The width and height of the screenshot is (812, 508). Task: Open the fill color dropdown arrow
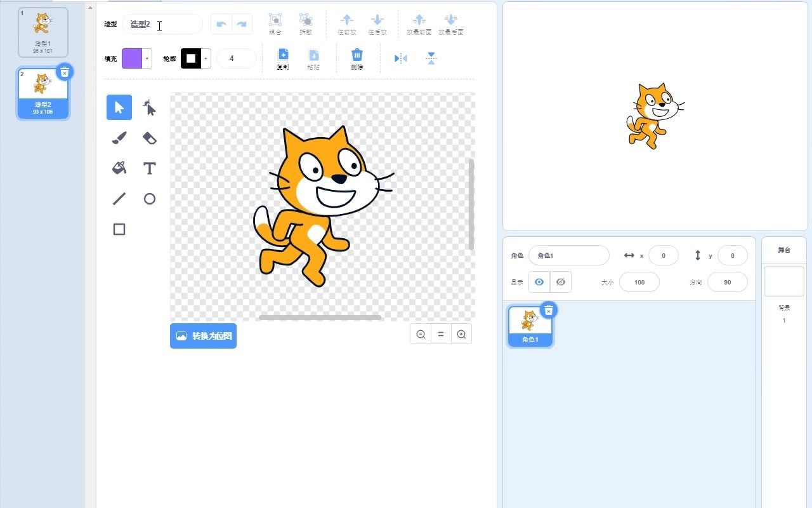147,58
